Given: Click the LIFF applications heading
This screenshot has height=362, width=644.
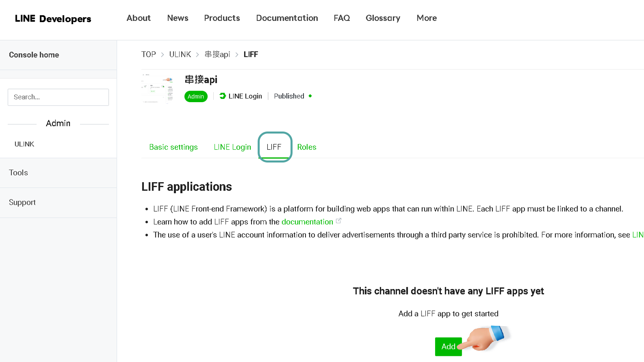Looking at the screenshot, I should pos(186,187).
